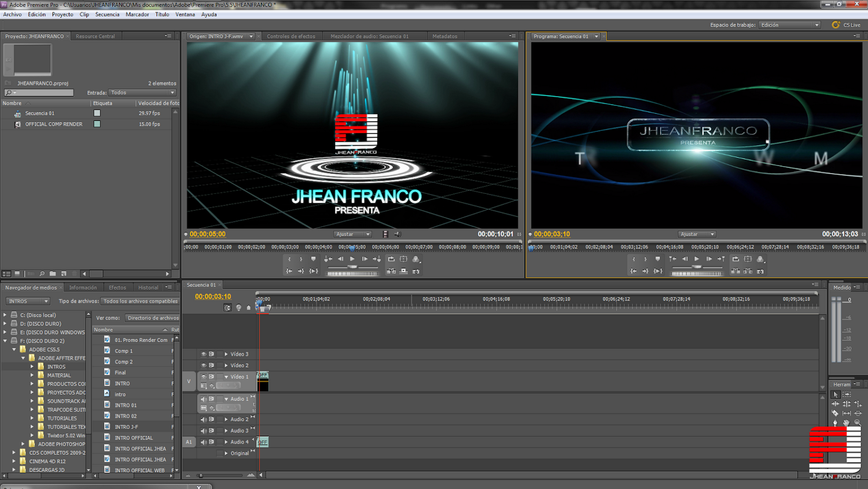Mute Audio 2 track speaker toggle

[204, 420]
